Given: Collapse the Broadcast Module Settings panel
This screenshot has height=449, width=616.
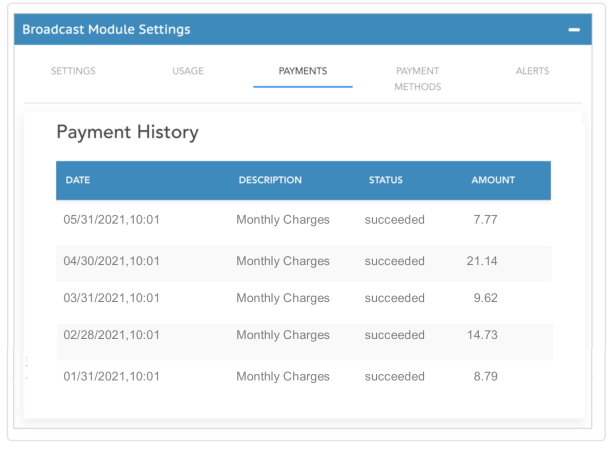Looking at the screenshot, I should [x=574, y=30].
